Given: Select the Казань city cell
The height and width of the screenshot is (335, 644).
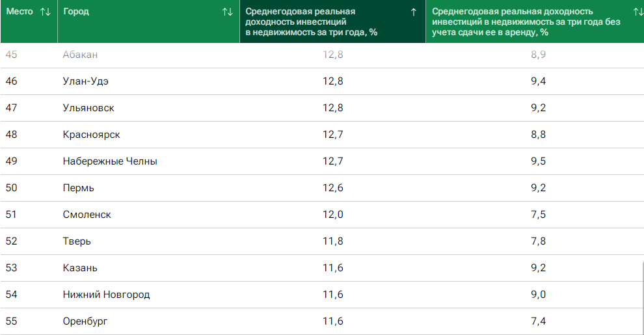Looking at the screenshot, I should click(80, 268).
